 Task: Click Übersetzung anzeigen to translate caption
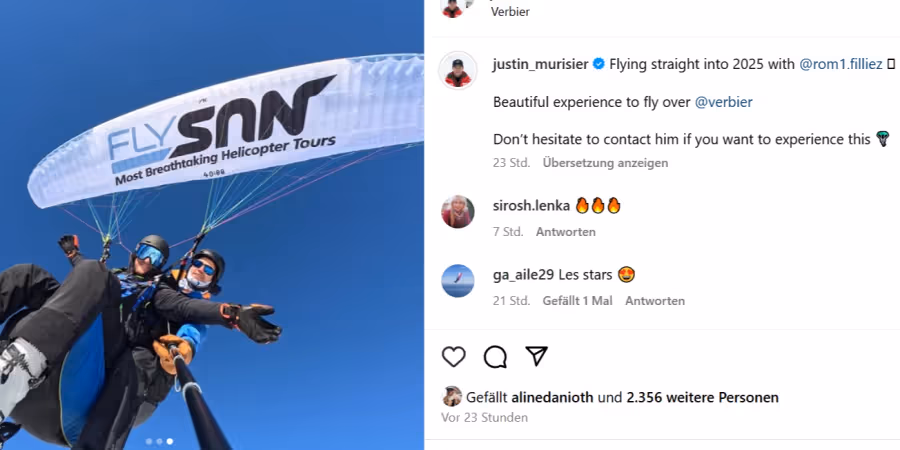pos(605,163)
